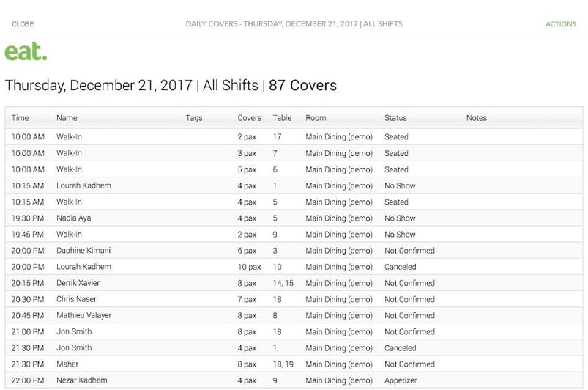Click the Time column header
The width and height of the screenshot is (588, 390).
(20, 118)
